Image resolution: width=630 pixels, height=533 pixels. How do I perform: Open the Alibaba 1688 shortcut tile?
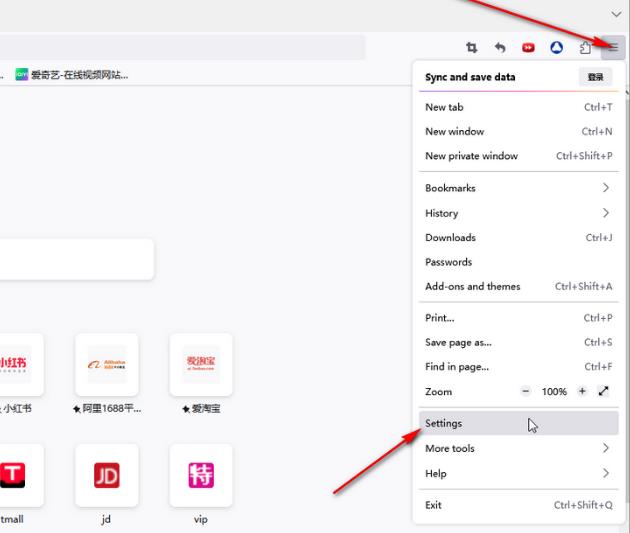[x=107, y=365]
